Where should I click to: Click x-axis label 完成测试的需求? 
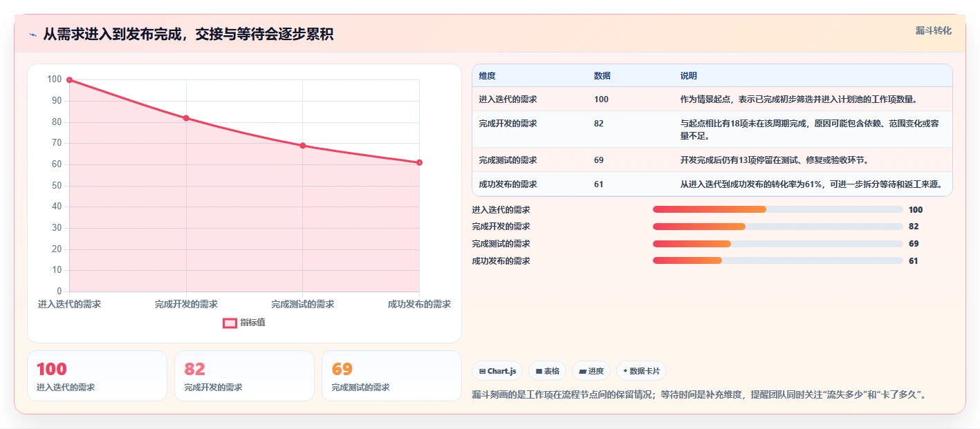click(x=303, y=304)
